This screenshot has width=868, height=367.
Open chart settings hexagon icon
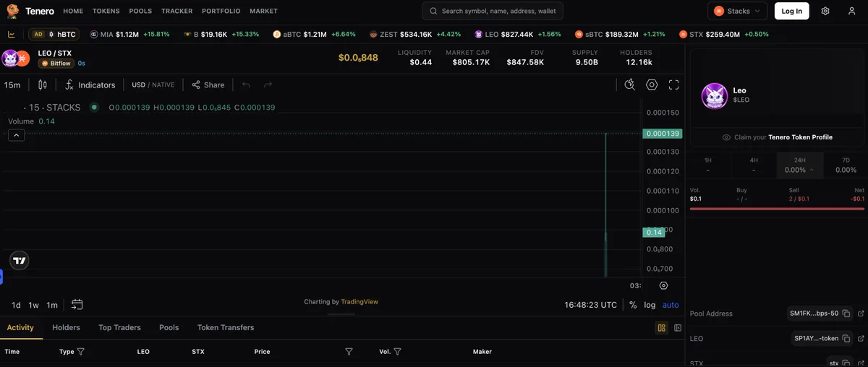pyautogui.click(x=652, y=85)
